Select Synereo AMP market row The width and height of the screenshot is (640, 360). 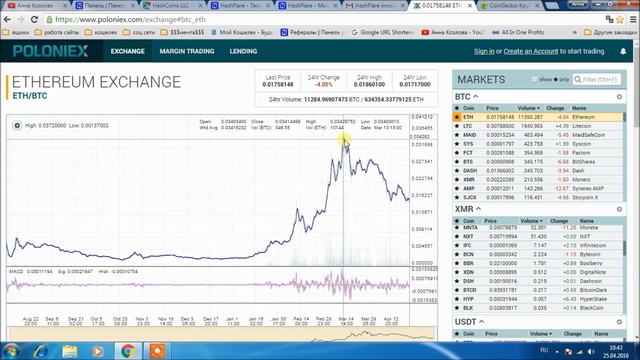[538, 189]
